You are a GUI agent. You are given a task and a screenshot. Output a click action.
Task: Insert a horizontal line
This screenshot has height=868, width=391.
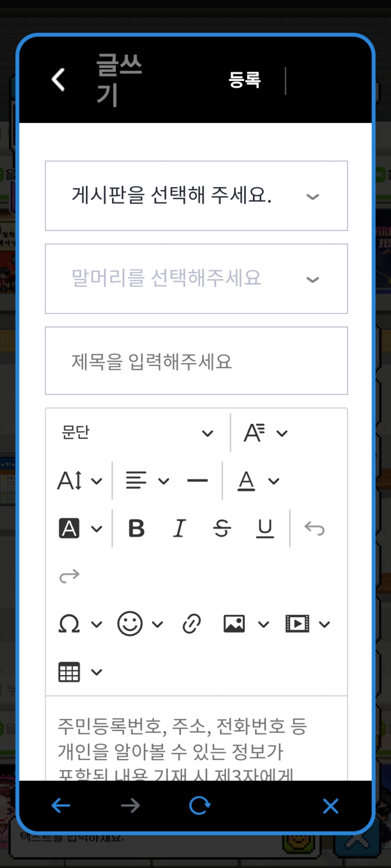tap(197, 481)
